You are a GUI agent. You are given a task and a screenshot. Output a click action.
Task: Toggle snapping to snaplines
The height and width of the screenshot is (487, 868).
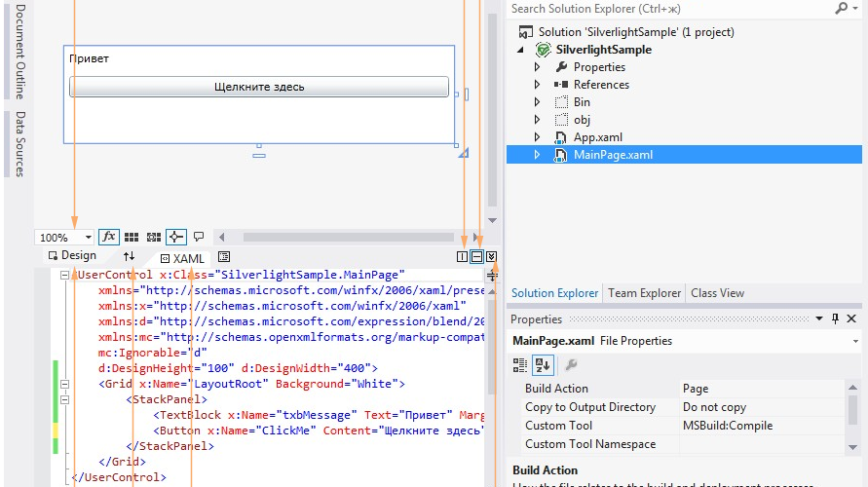coord(175,237)
